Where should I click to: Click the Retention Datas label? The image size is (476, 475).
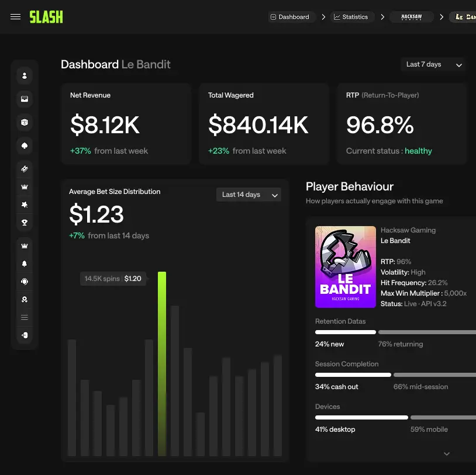tap(340, 321)
